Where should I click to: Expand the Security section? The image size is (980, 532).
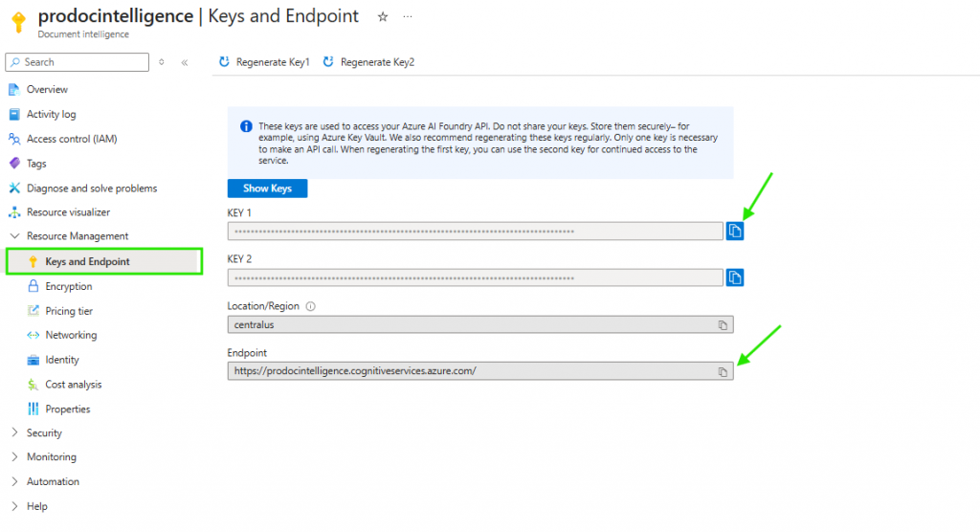(x=14, y=433)
